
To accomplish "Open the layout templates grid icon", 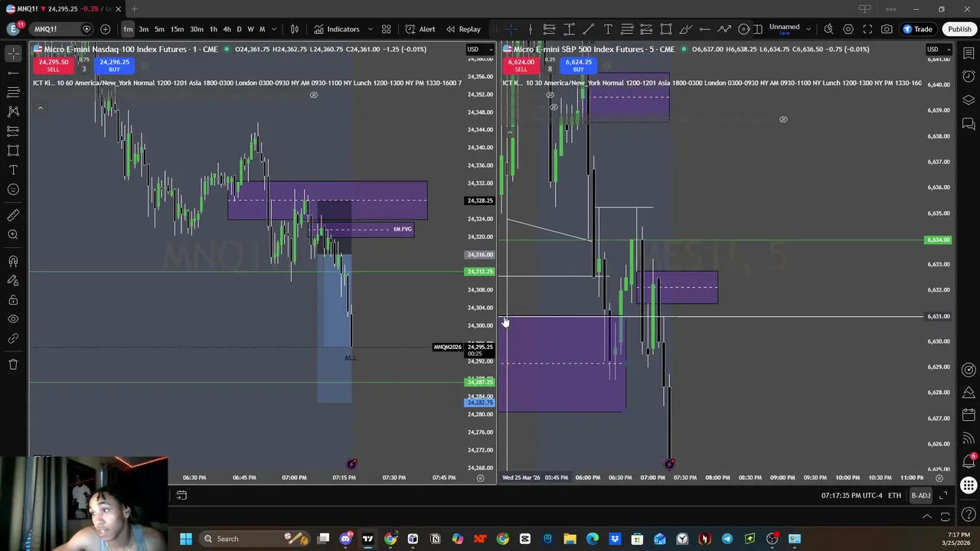I will (x=387, y=29).
